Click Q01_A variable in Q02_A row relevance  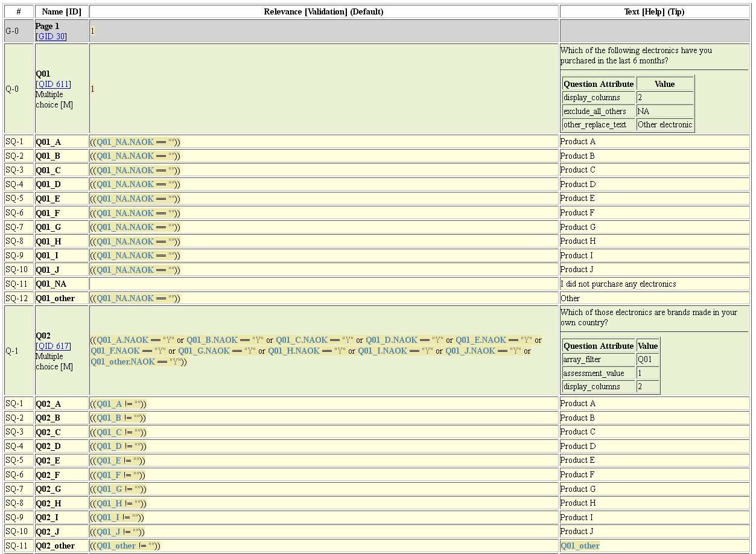point(109,404)
